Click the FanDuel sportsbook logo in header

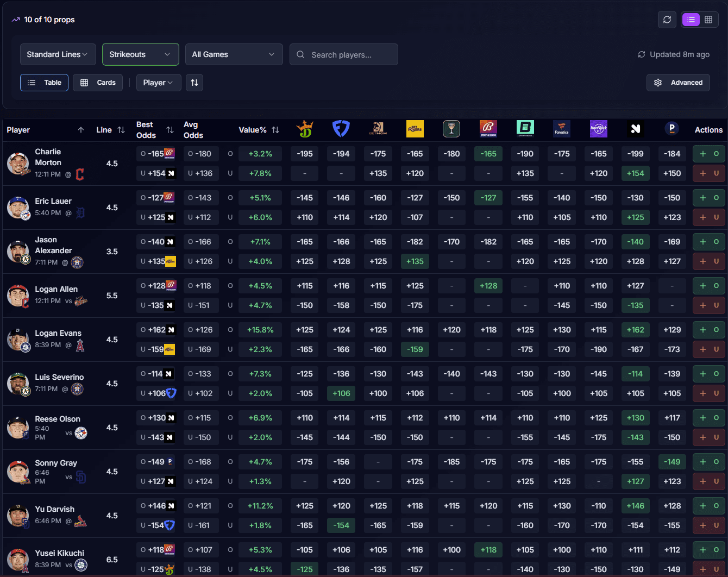click(x=341, y=129)
